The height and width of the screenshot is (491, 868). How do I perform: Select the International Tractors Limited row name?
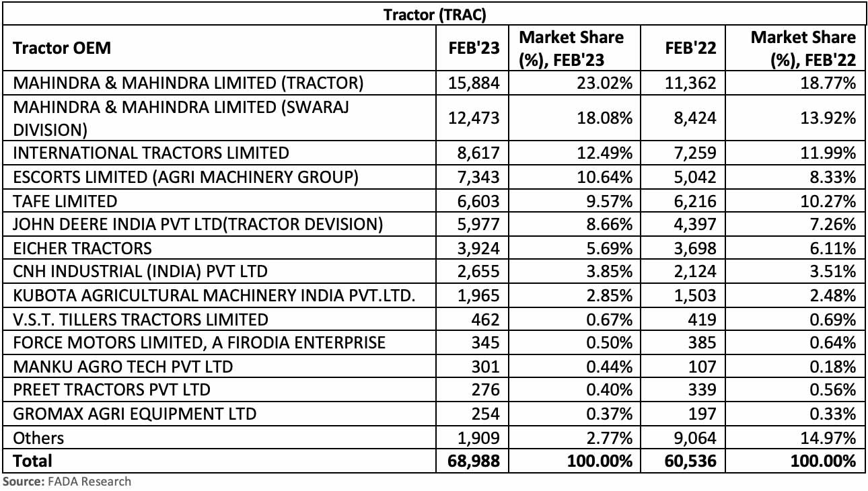151,153
